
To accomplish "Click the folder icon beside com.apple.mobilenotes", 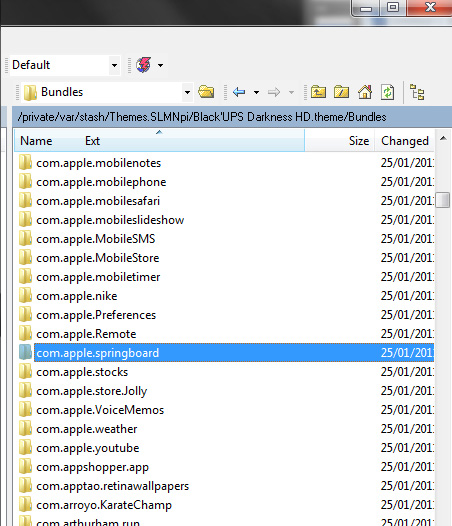I will [25, 162].
